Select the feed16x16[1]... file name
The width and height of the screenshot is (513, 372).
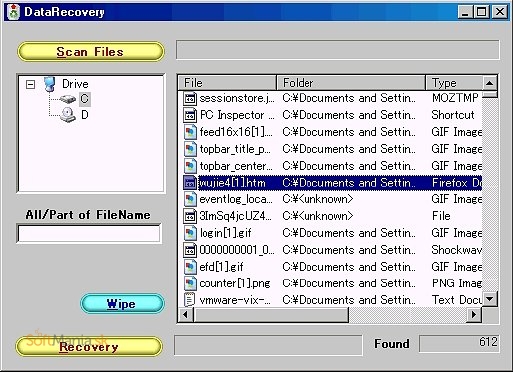tap(236, 132)
